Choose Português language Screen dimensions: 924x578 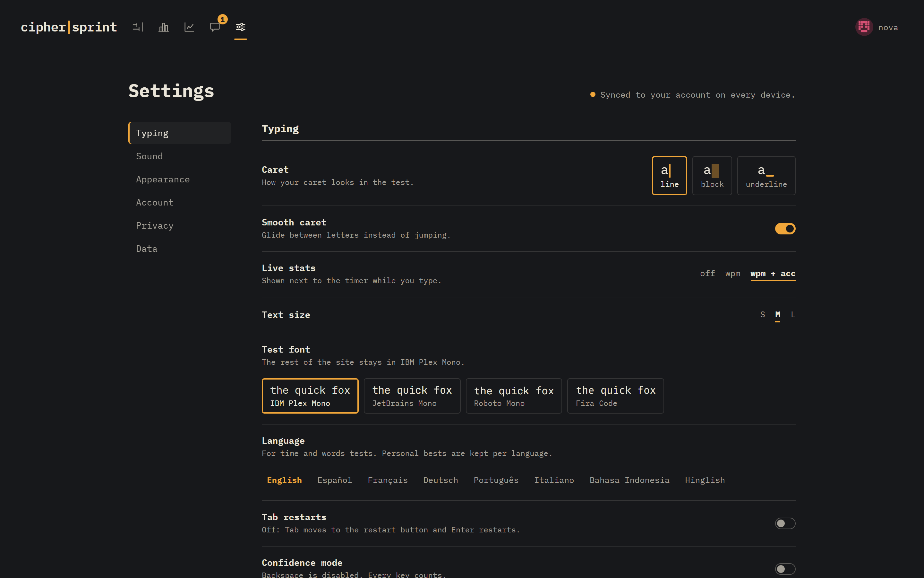(496, 480)
